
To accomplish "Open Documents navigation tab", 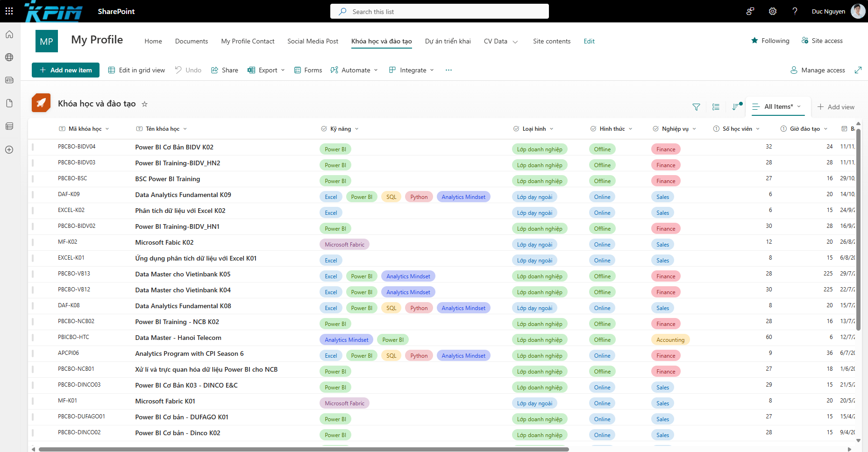I will 192,41.
